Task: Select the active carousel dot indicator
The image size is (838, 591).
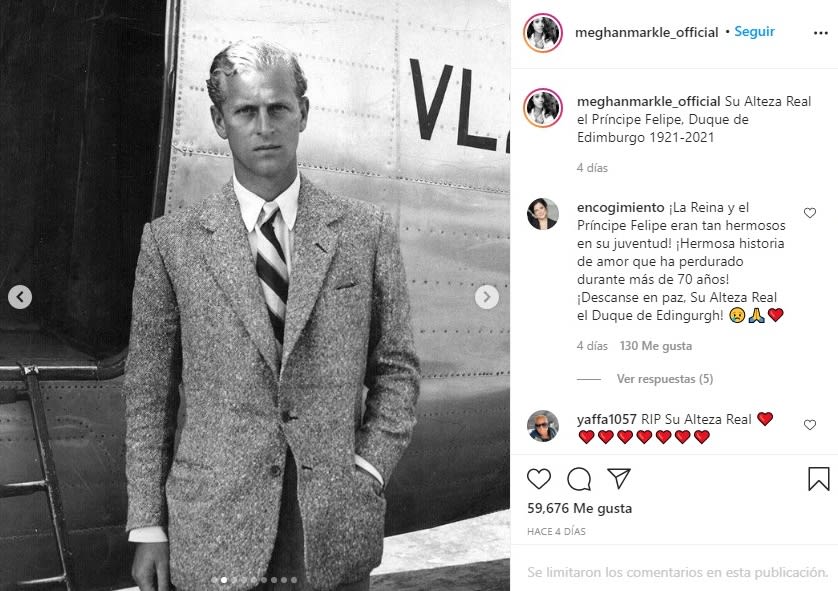Action: [224, 580]
